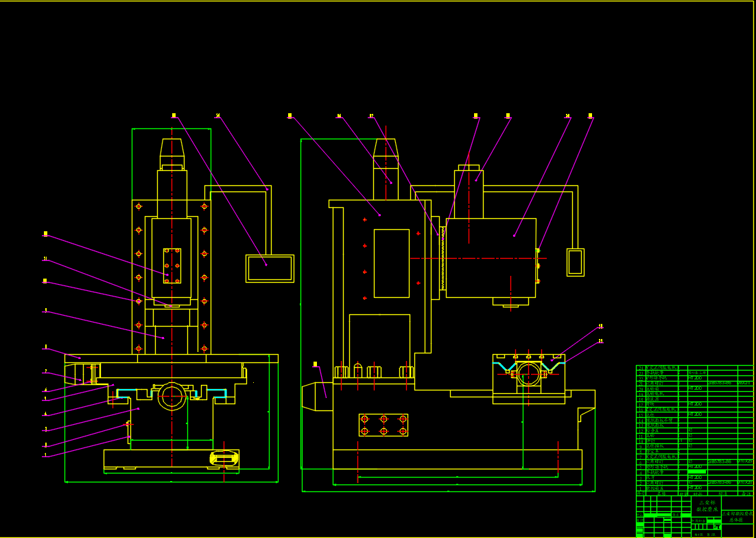756x538 pixels.
Task: Click the control pendant screen in left view
Action: point(270,268)
